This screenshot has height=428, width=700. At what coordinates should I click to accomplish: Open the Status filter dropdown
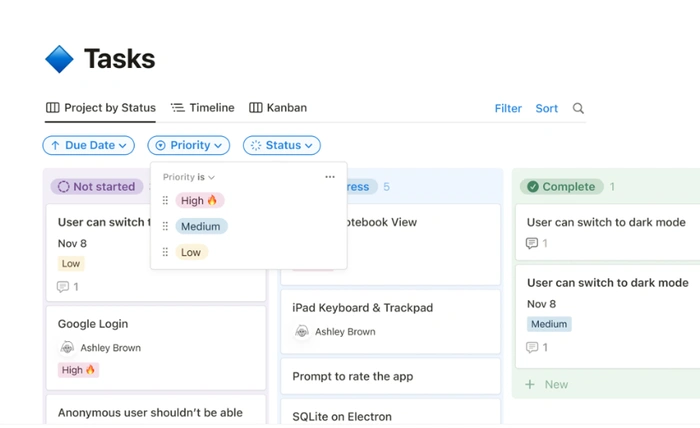(x=282, y=145)
